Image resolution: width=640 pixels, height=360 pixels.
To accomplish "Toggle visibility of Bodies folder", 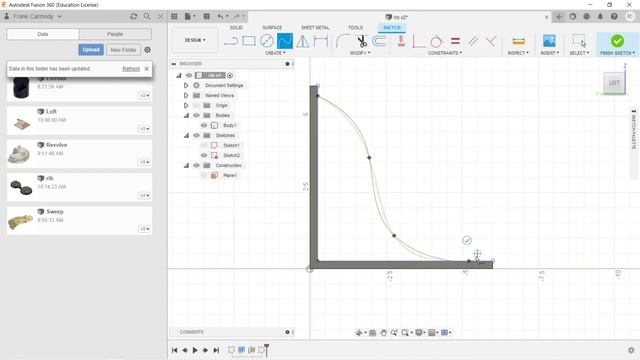I will click(x=196, y=116).
